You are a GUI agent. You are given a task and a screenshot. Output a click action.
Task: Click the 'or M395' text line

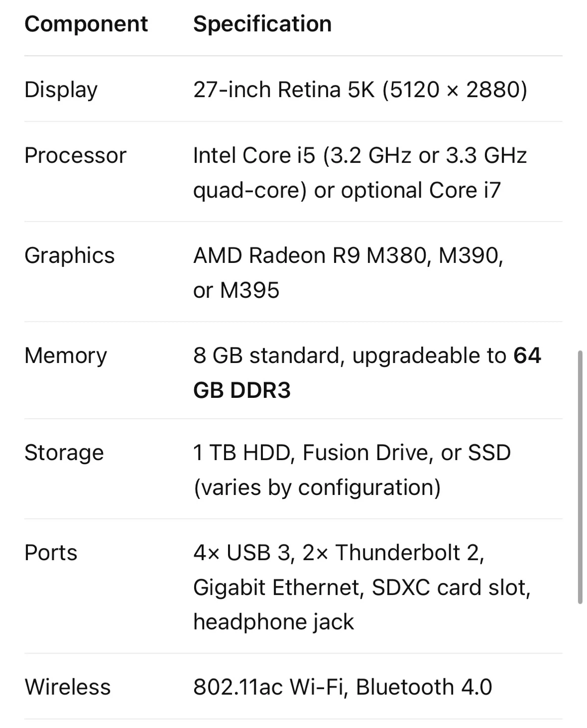click(x=236, y=290)
